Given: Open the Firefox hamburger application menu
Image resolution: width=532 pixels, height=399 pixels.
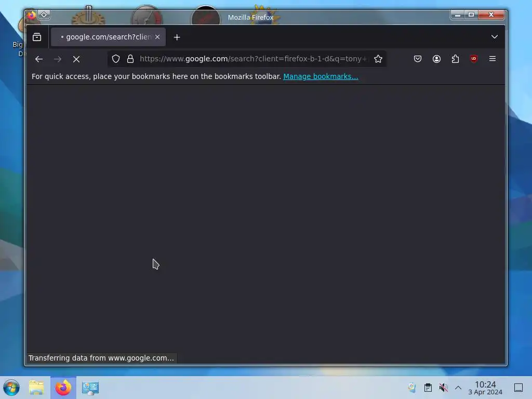Looking at the screenshot, I should point(493,59).
